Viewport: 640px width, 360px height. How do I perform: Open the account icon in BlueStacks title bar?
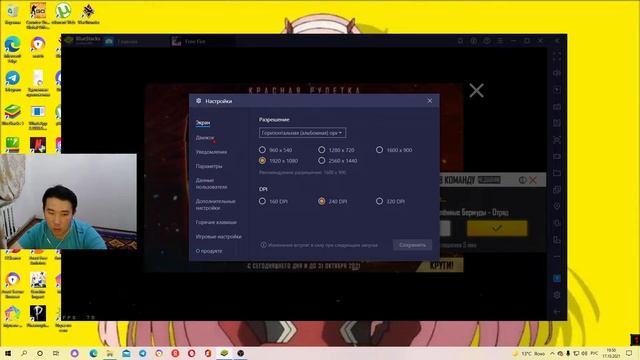pos(473,41)
